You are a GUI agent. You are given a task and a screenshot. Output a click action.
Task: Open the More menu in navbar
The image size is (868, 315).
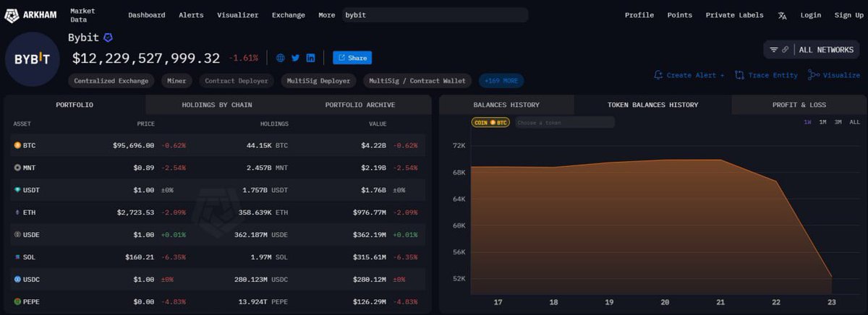pyautogui.click(x=327, y=15)
